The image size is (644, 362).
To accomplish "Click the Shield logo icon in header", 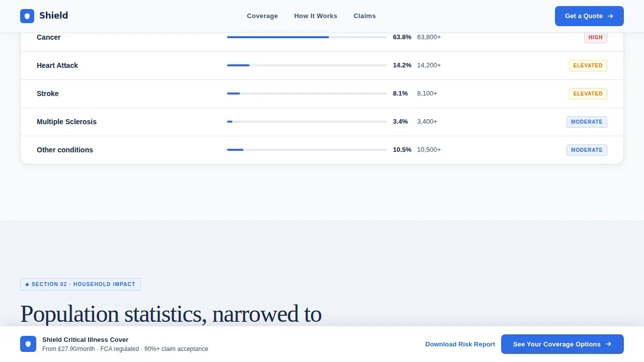I will click(x=27, y=16).
